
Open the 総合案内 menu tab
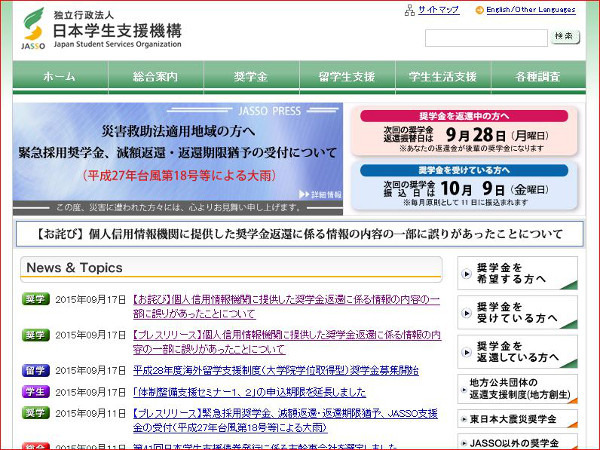[156, 77]
